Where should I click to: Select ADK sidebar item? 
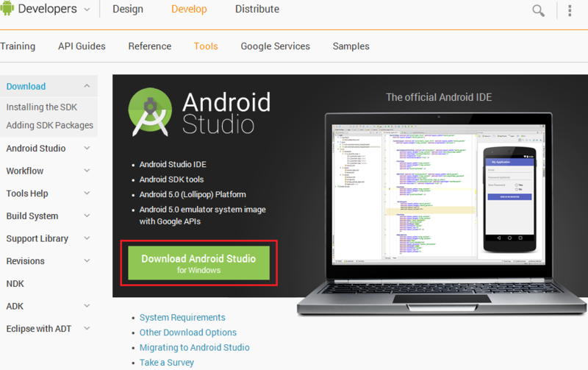pos(15,306)
